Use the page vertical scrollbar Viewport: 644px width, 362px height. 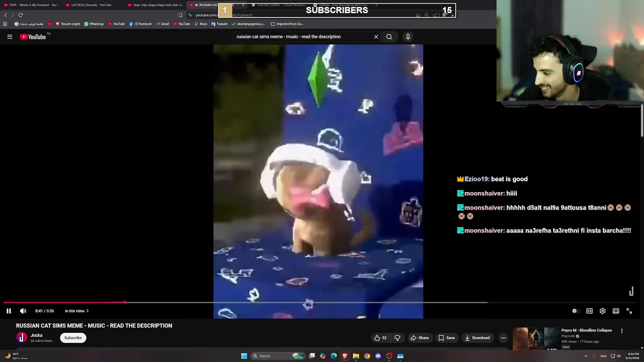point(642,120)
